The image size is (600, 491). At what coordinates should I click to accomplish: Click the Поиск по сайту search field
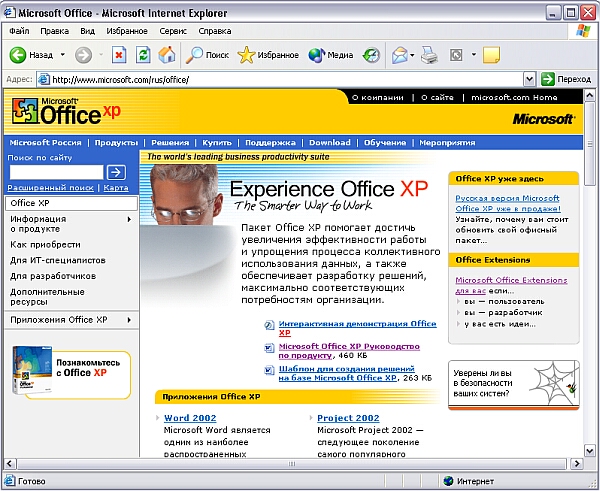pos(56,172)
